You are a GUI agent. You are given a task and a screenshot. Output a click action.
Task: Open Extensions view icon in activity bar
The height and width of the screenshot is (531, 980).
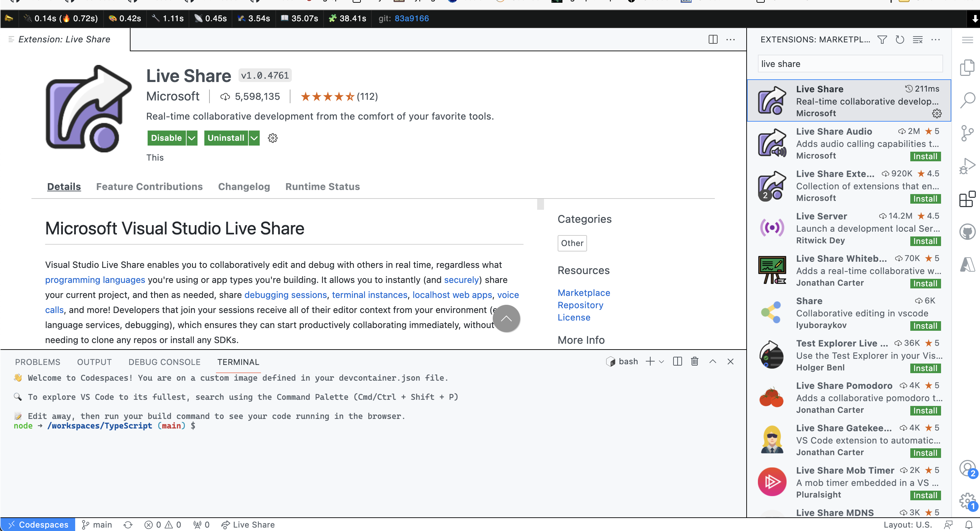(967, 199)
